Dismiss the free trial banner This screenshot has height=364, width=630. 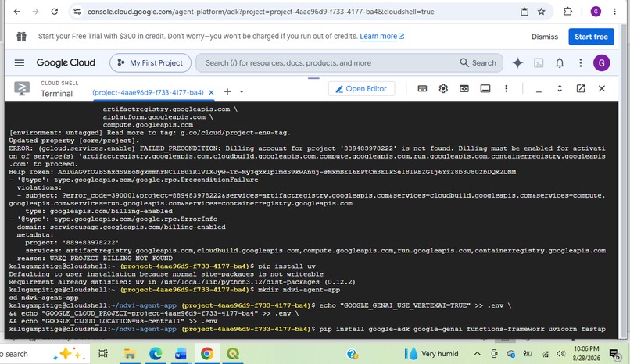[545, 37]
